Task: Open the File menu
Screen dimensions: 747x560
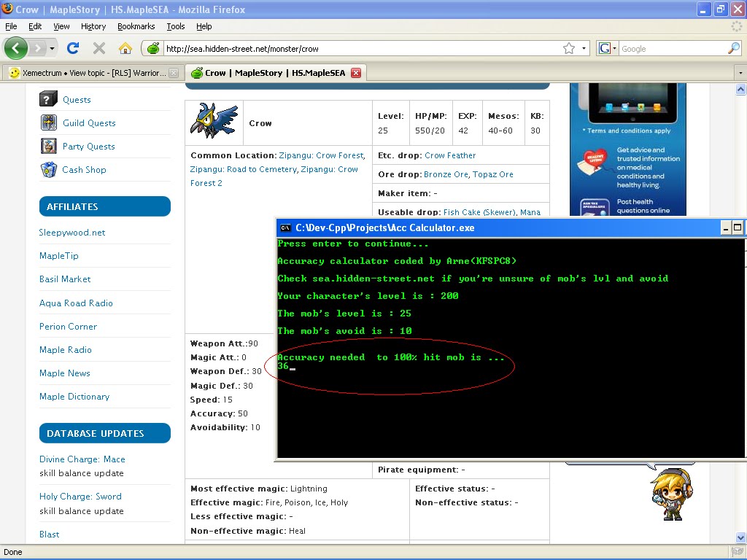Action: [11, 26]
